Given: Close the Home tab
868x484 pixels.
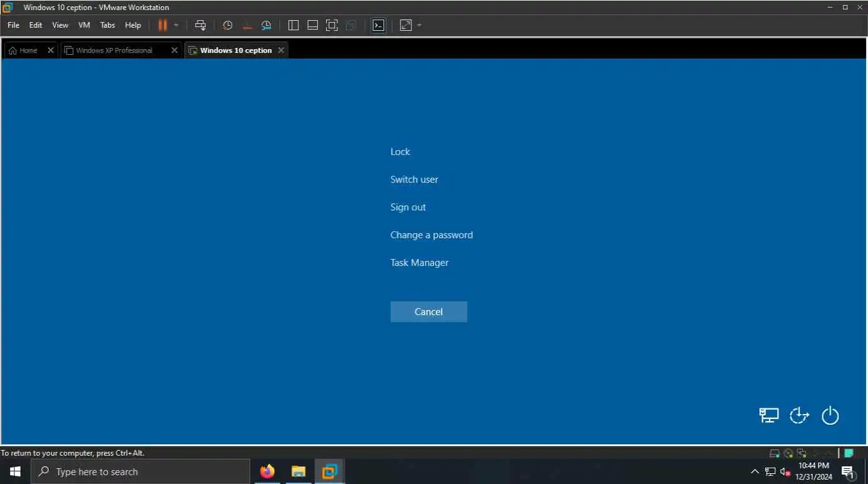Looking at the screenshot, I should tap(51, 50).
